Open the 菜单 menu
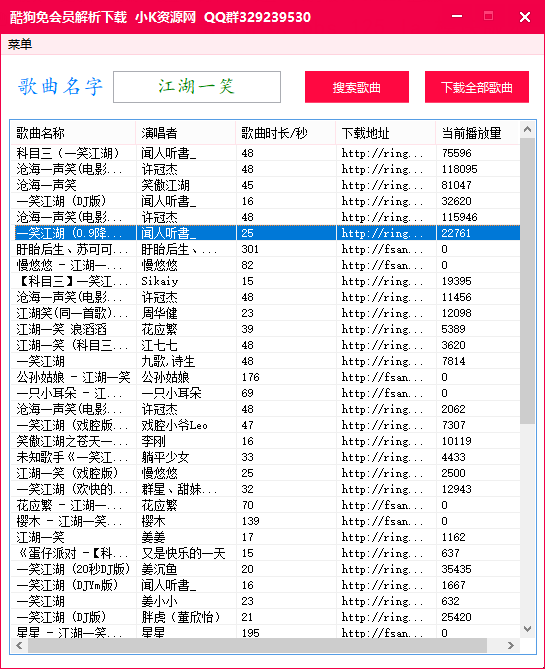545x669 pixels. [x=20, y=44]
